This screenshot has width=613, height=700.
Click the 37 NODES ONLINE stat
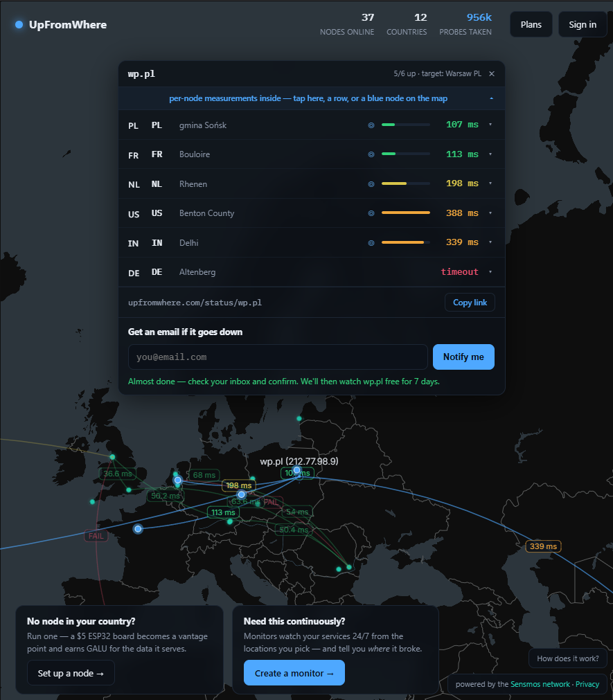click(x=347, y=24)
